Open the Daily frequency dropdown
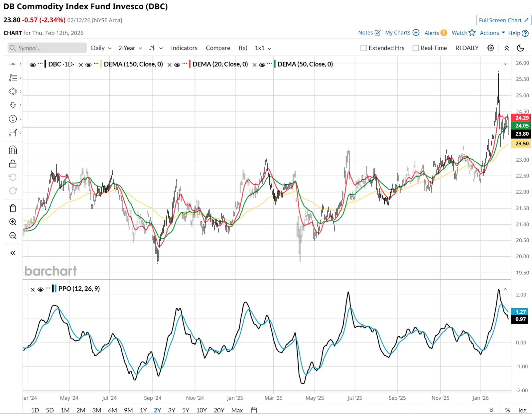Viewport: 532px width, 414px height. point(101,48)
